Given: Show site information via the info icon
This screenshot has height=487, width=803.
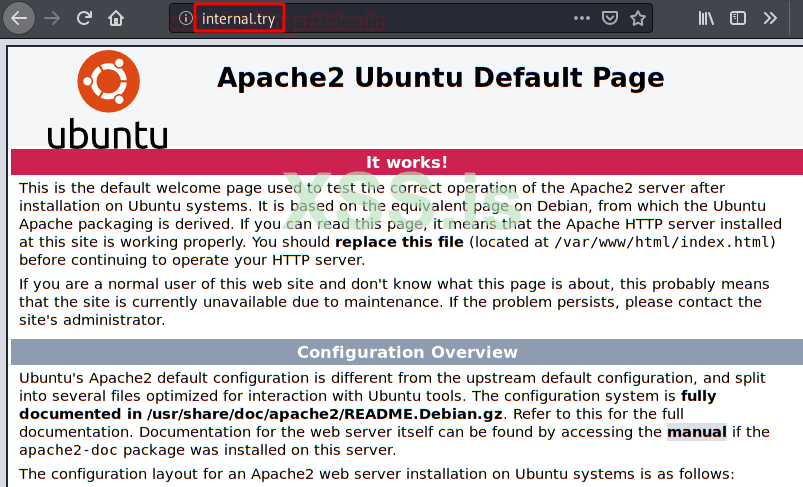Looking at the screenshot, I should coord(185,18).
